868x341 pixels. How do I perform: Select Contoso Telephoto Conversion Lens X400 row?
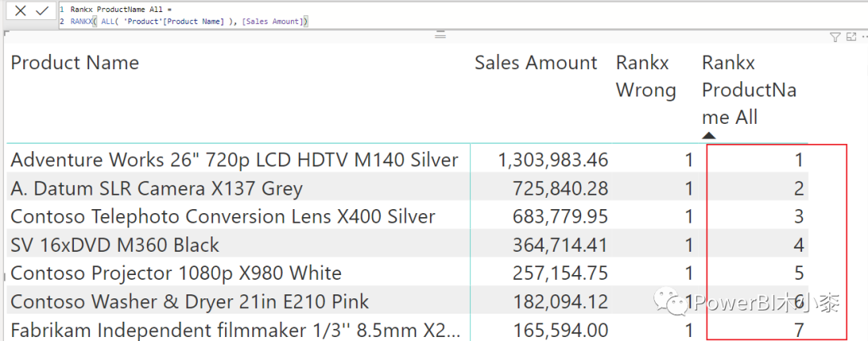pyautogui.click(x=223, y=217)
